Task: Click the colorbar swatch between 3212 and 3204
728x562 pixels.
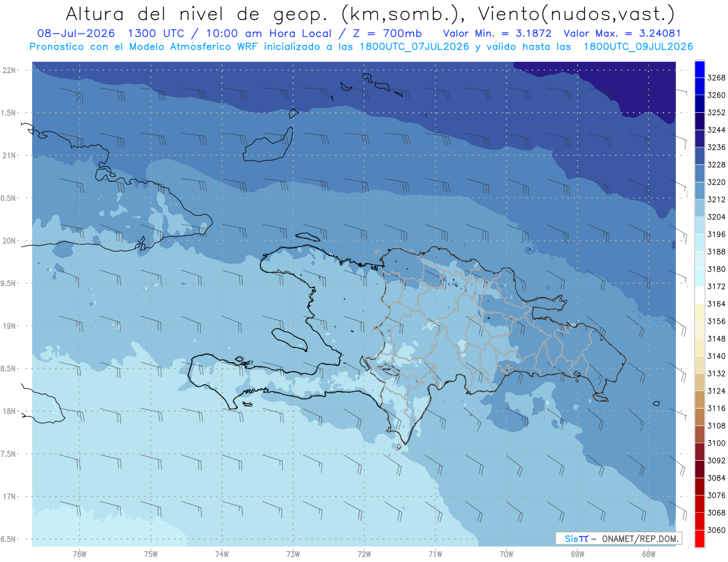Action: (x=699, y=208)
